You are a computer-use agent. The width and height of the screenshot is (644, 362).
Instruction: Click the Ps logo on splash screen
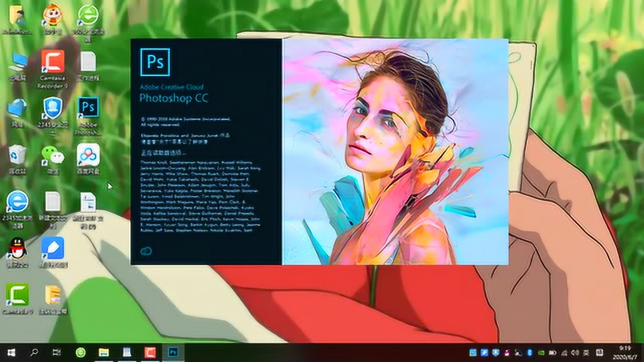coord(155,62)
